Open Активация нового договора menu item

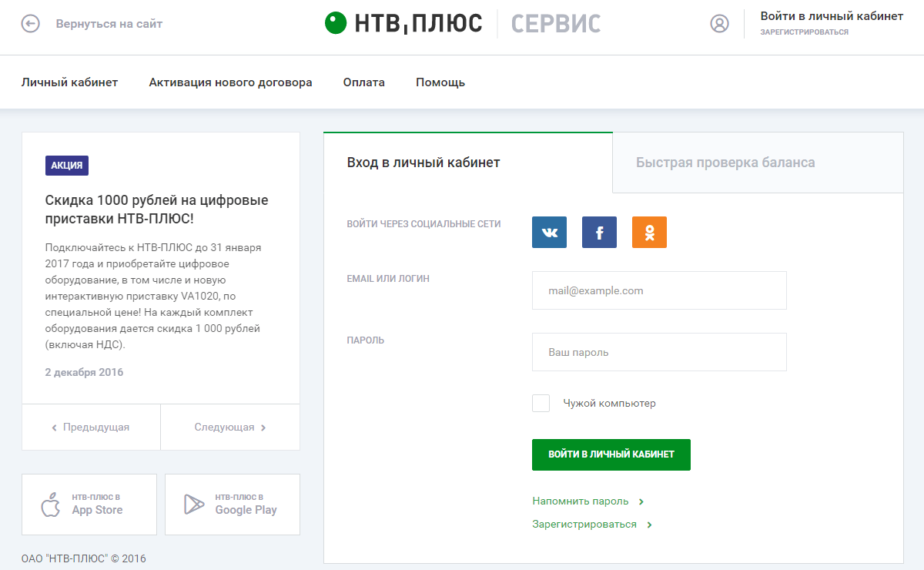[230, 82]
